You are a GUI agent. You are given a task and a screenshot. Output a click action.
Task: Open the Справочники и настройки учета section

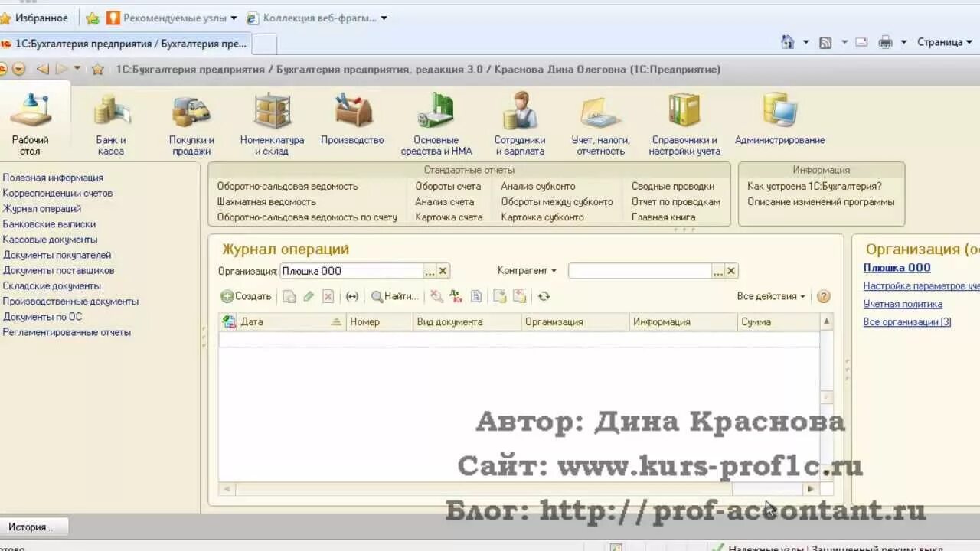click(684, 124)
